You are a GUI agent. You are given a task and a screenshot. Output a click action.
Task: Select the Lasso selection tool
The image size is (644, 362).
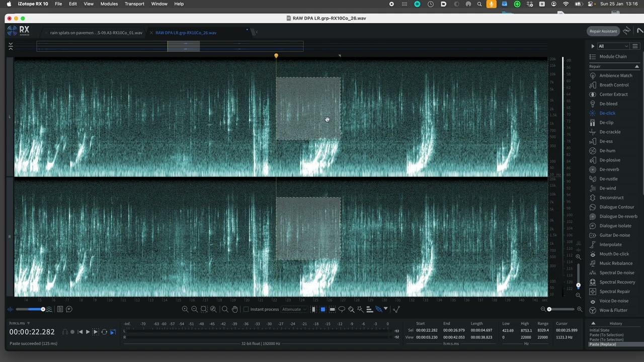coord(342,309)
